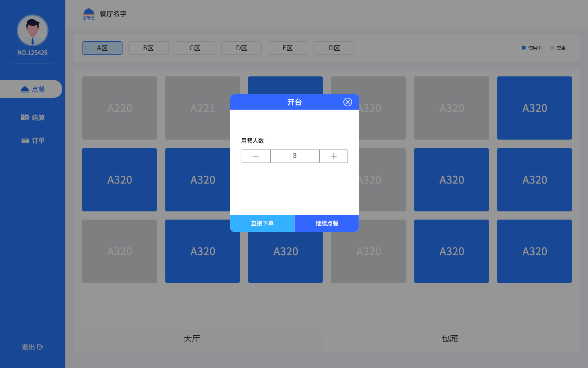Open 点餐 in the sidebar
Viewport: 588px width, 368px height.
point(32,89)
